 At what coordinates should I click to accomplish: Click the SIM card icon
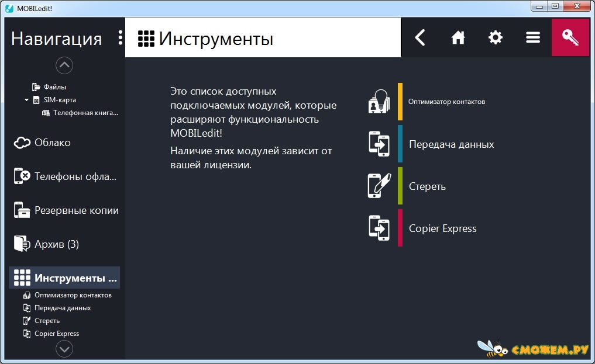(x=36, y=100)
